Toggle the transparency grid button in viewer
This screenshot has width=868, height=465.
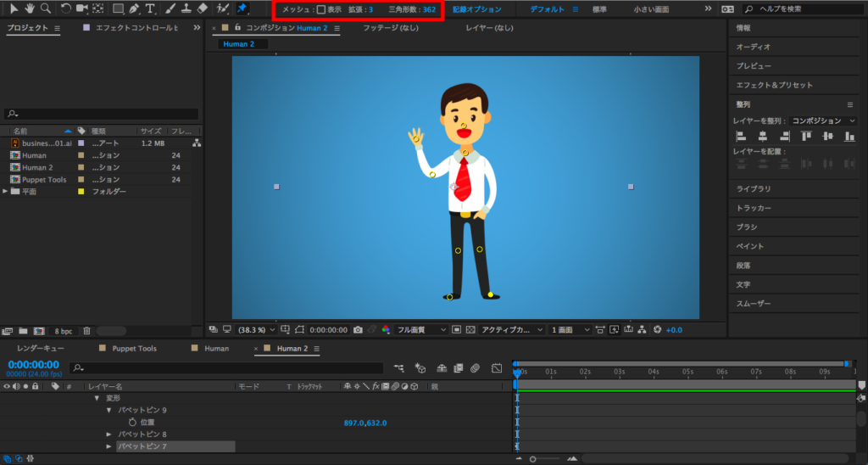click(469, 329)
